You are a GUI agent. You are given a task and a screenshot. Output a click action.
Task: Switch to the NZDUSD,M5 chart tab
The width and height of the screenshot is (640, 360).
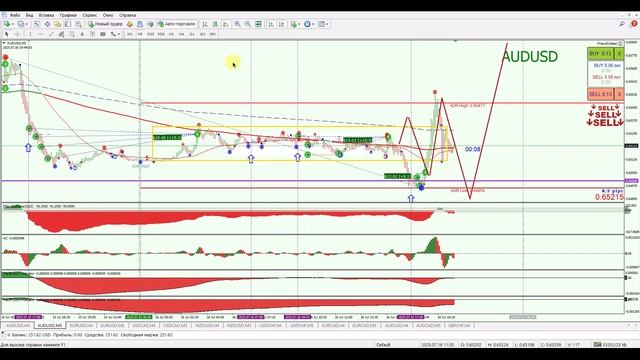click(238, 325)
